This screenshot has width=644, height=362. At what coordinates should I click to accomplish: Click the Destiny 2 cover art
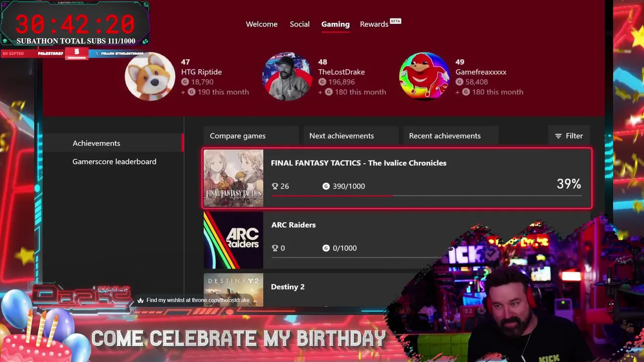pos(233,290)
